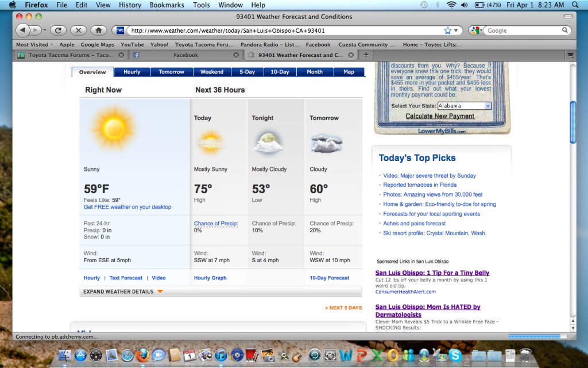Open Finder from the Dock
This screenshot has width=588, height=368.
click(65, 355)
